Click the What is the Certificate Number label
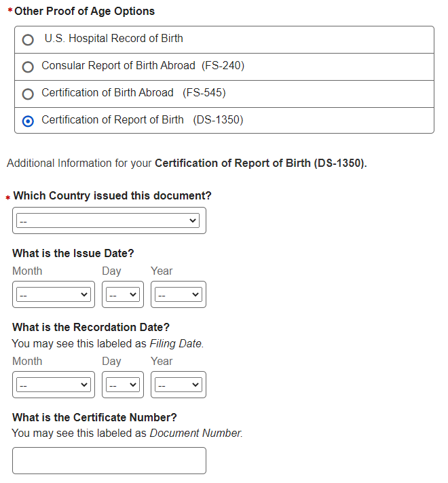 pos(94,418)
